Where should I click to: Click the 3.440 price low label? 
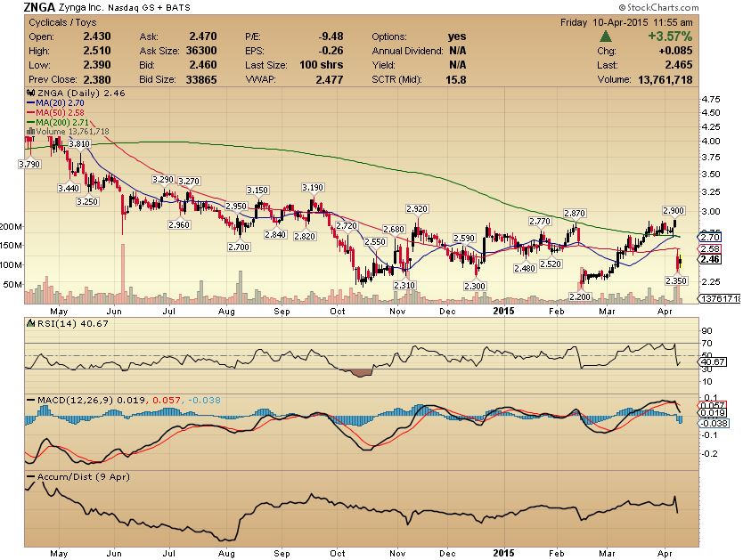(69, 189)
